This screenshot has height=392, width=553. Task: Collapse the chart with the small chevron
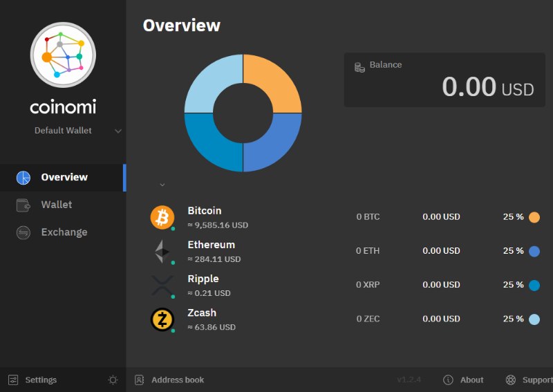pyautogui.click(x=162, y=185)
